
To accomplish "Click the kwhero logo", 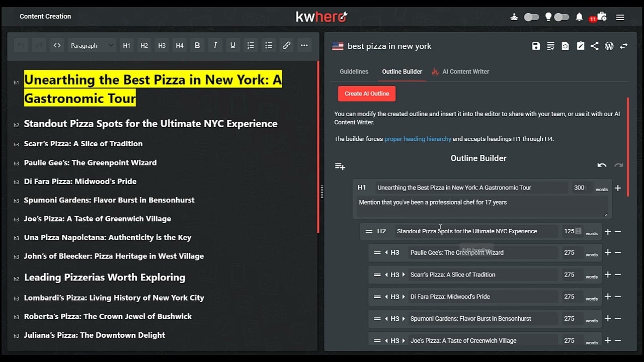I will tap(322, 17).
